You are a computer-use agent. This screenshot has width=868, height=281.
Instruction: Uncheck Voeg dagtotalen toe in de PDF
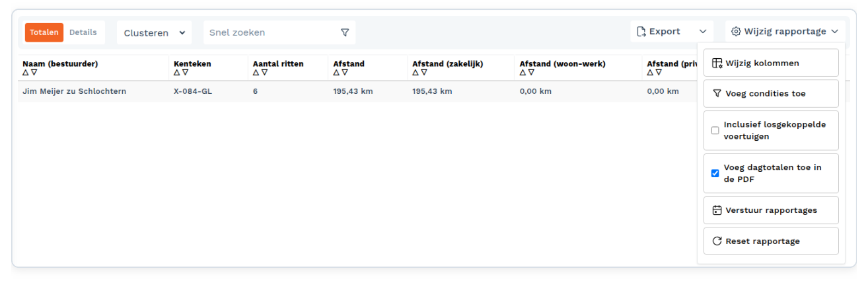pos(715,173)
